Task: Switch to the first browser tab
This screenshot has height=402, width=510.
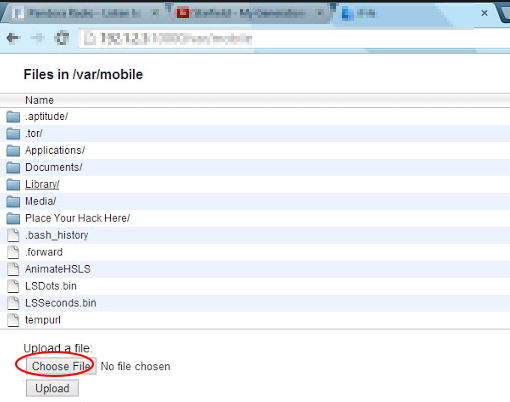Action: (x=83, y=13)
